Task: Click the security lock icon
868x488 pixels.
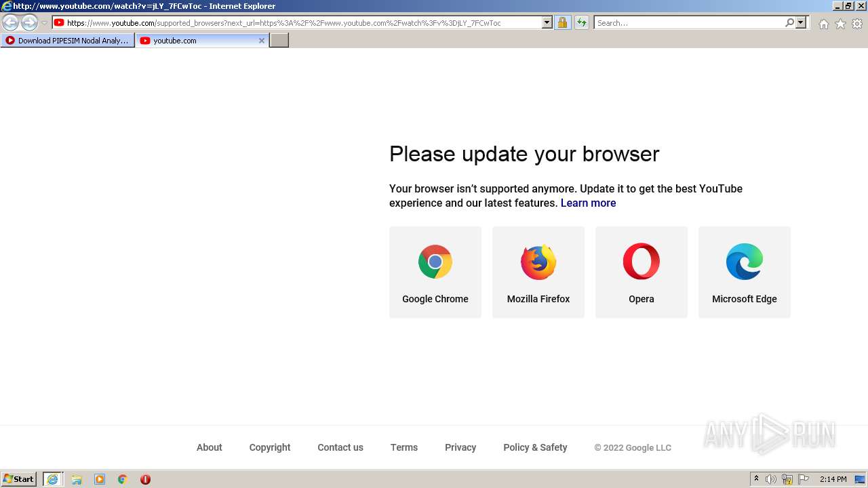Action: 562,23
